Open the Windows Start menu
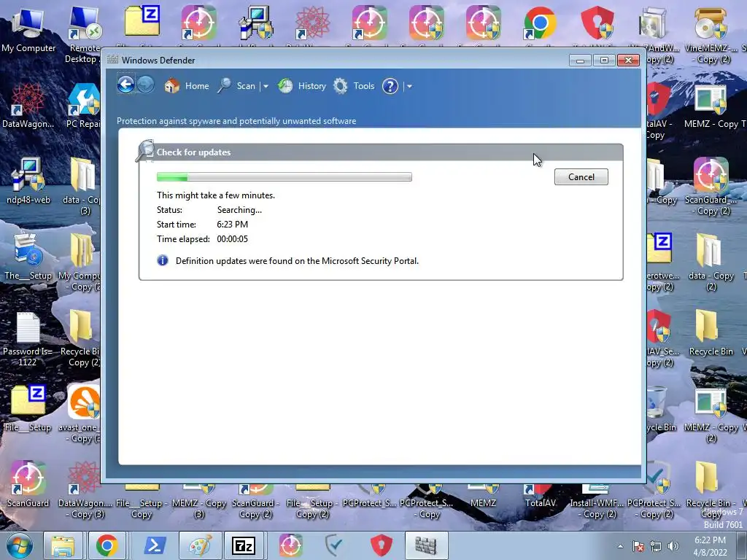The width and height of the screenshot is (747, 560). click(x=18, y=545)
